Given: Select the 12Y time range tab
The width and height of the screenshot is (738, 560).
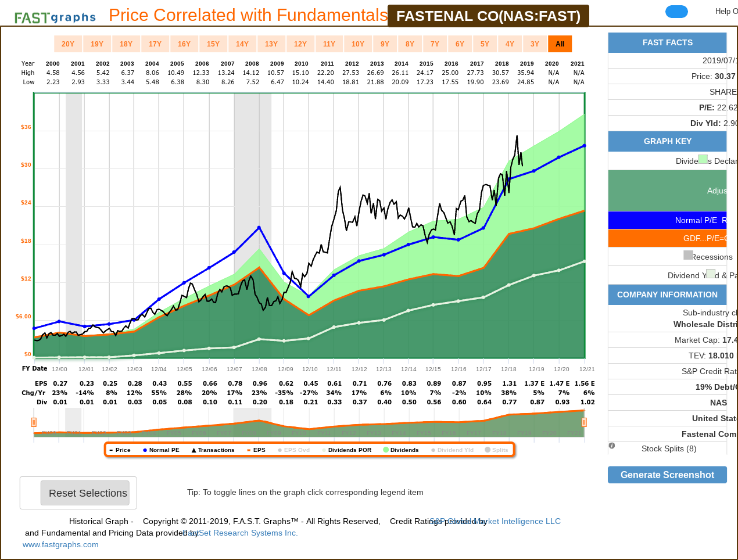Looking at the screenshot, I should click(x=300, y=44).
